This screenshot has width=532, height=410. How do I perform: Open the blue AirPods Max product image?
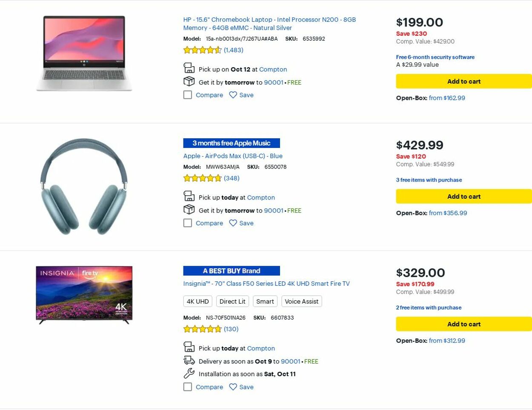[x=84, y=186]
